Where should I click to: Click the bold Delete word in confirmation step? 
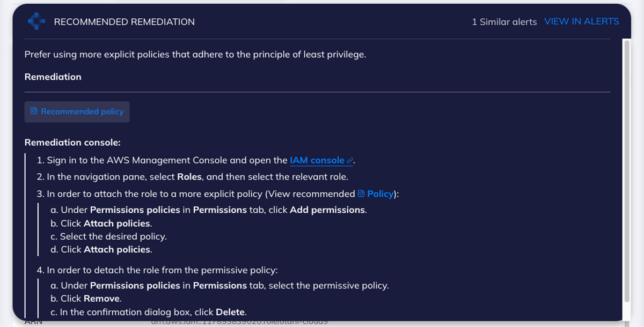[230, 312]
